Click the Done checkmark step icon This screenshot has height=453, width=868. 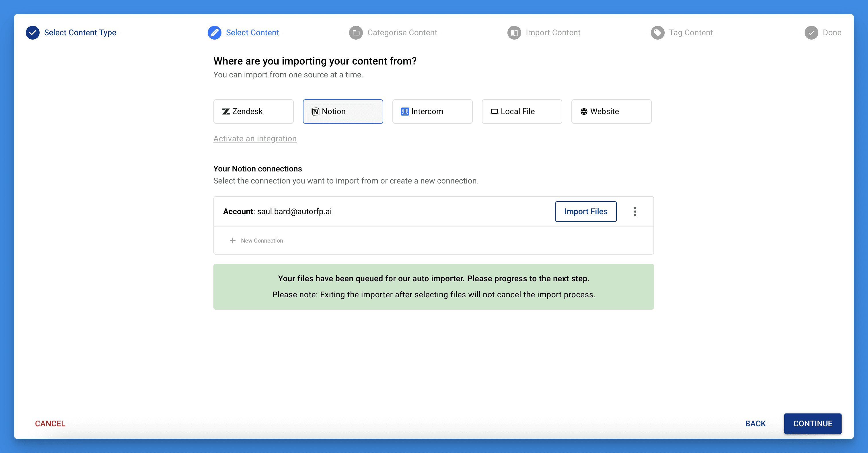811,33
